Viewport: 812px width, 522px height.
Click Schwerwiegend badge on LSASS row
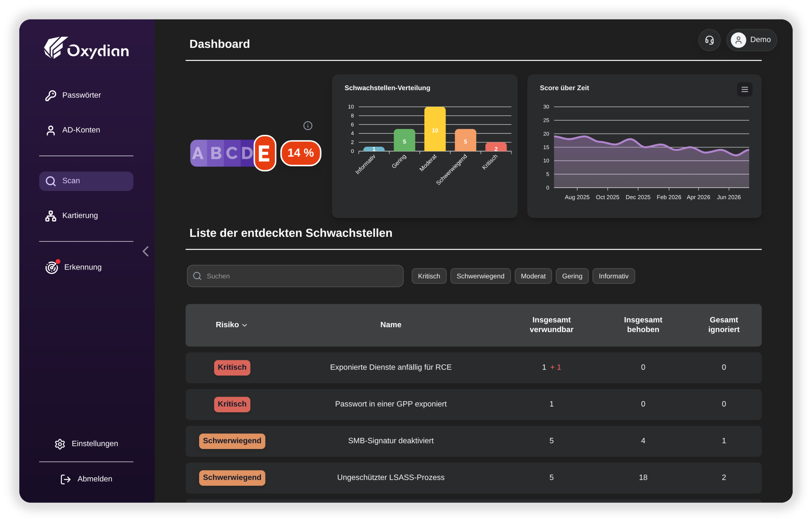click(x=232, y=478)
